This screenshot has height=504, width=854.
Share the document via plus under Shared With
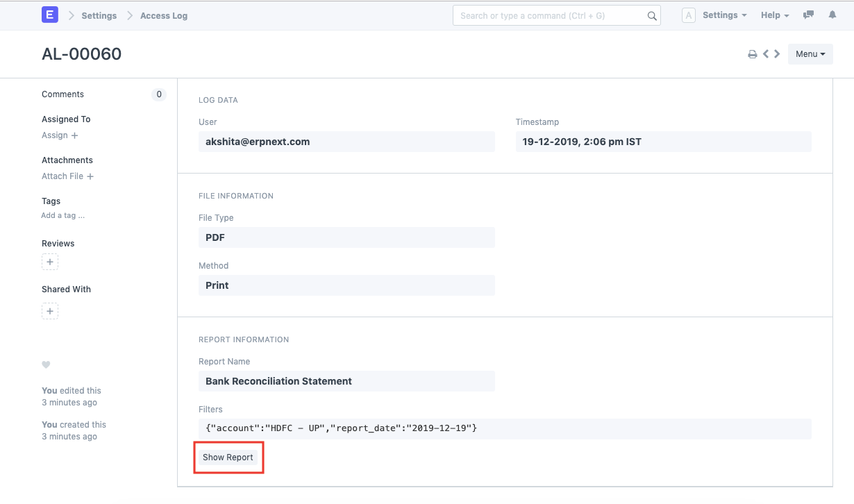point(49,310)
